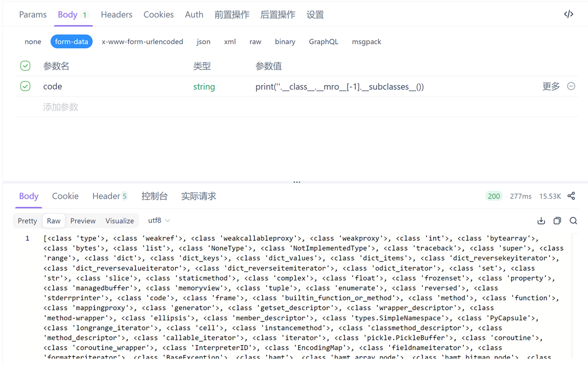
Task: Edit the code parameter value field
Action: point(340,87)
